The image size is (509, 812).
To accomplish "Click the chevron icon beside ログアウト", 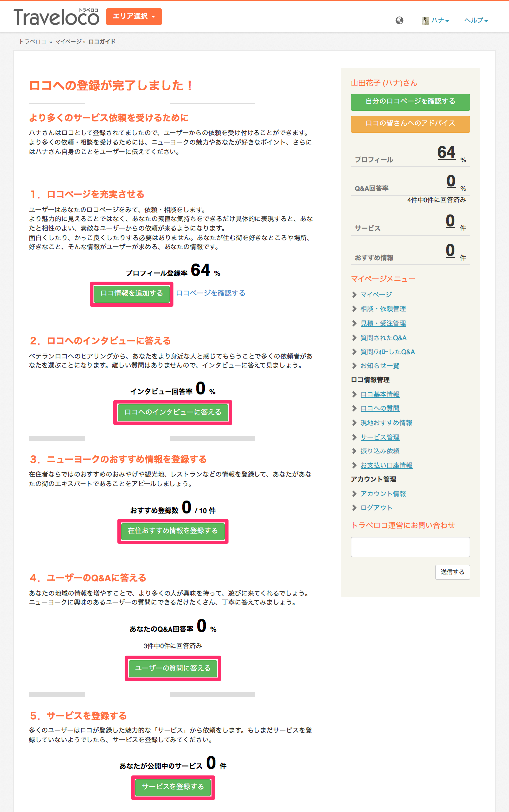I will 354,508.
